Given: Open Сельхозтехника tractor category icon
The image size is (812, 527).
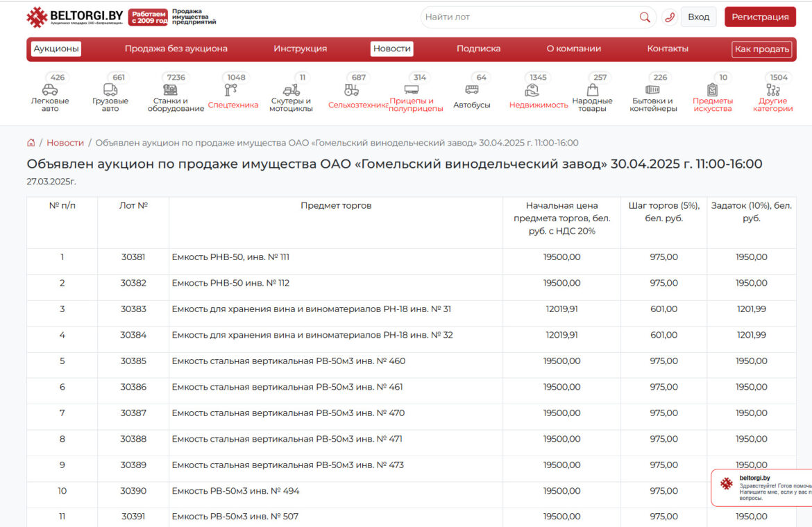Looking at the screenshot, I should point(352,90).
